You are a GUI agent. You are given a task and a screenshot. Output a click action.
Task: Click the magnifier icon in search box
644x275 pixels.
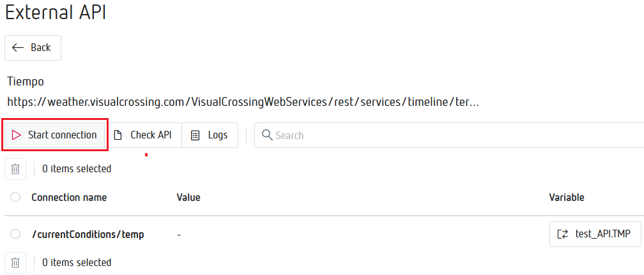[x=267, y=135]
